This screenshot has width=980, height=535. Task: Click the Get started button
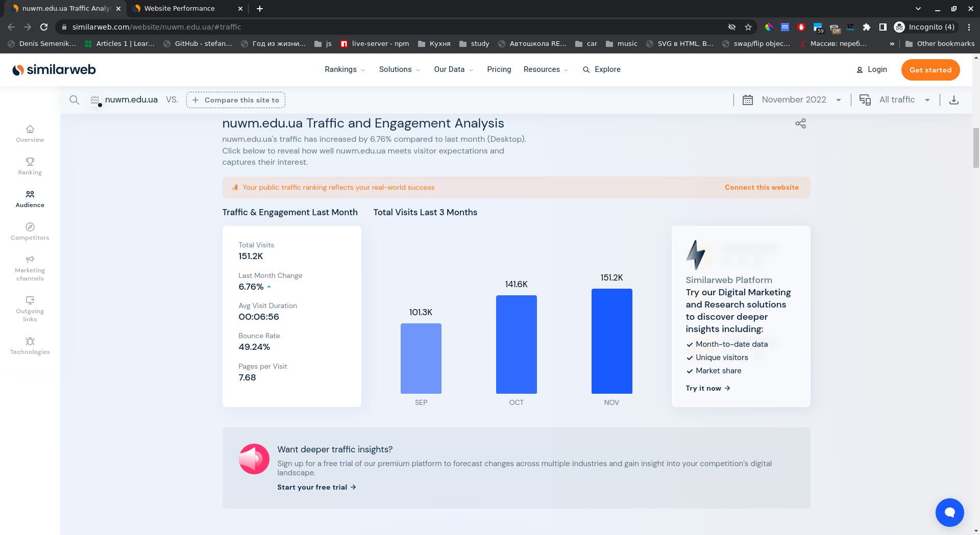click(x=930, y=70)
